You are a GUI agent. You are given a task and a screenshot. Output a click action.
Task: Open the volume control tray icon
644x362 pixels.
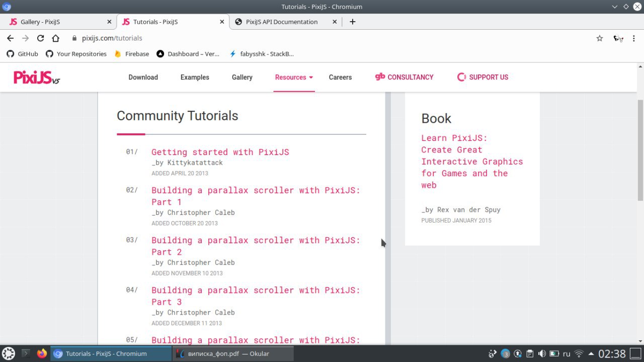542,353
